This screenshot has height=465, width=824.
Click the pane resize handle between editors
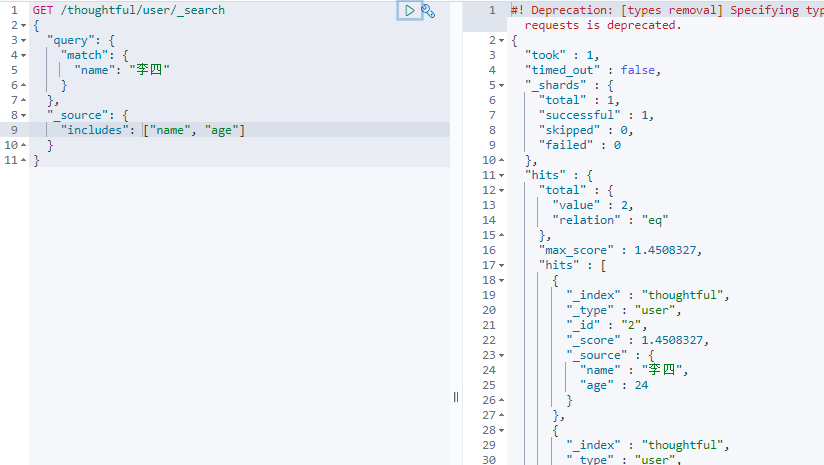(456, 397)
